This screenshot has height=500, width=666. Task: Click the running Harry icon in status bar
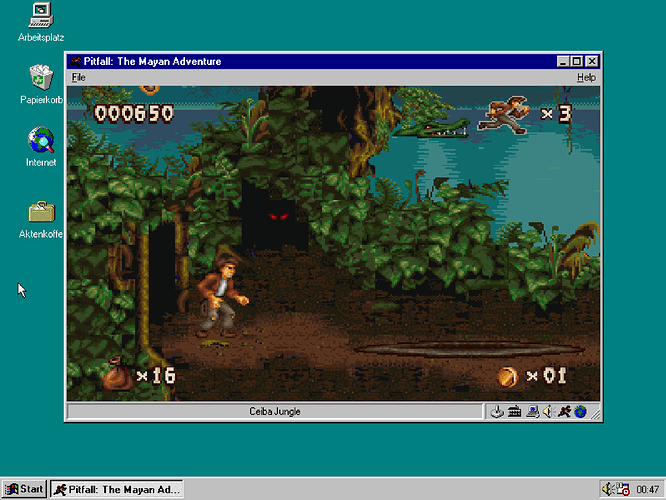(x=564, y=411)
